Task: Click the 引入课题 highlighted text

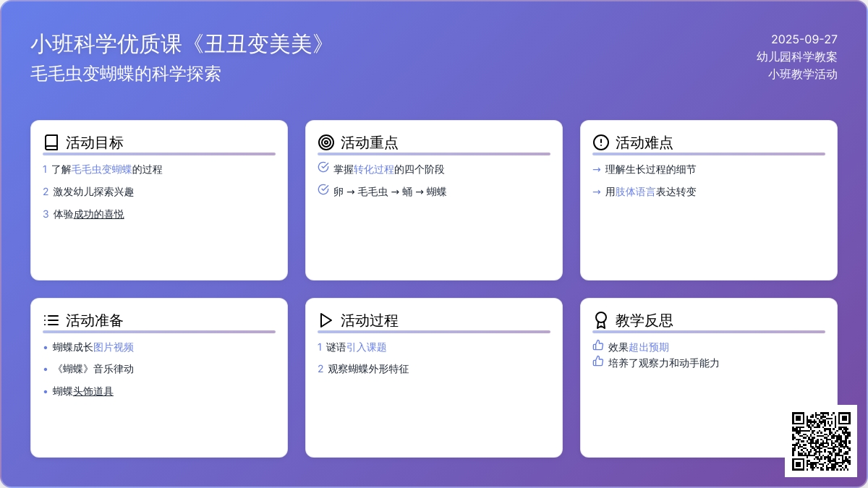Action: (x=366, y=348)
